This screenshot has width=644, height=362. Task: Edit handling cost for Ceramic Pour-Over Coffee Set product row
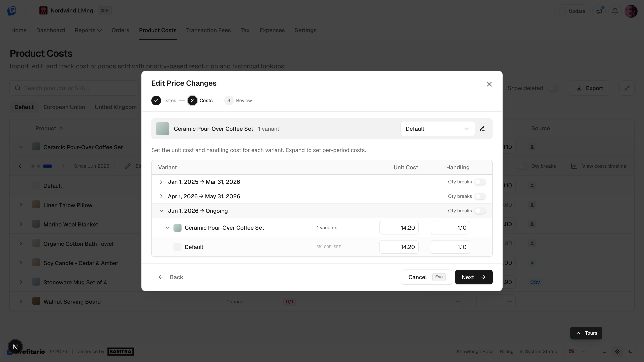(x=450, y=228)
